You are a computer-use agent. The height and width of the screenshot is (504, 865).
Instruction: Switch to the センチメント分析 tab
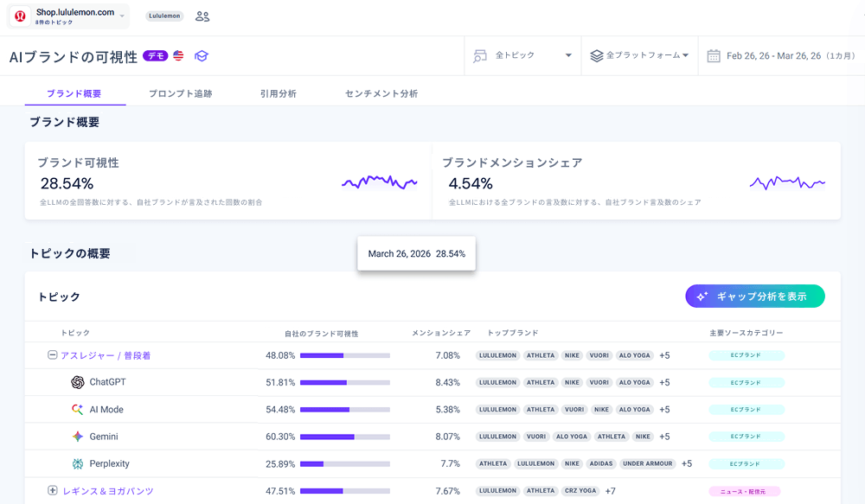381,93
